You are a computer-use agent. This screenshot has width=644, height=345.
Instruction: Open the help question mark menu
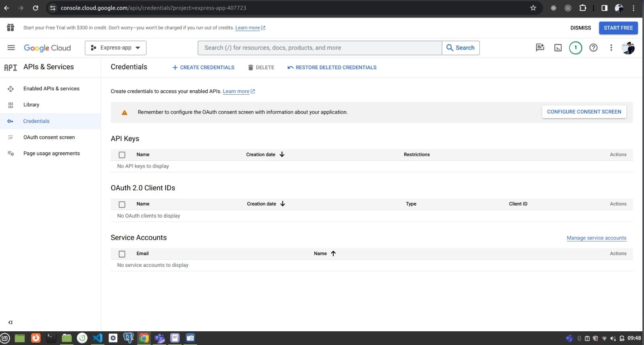click(x=593, y=48)
